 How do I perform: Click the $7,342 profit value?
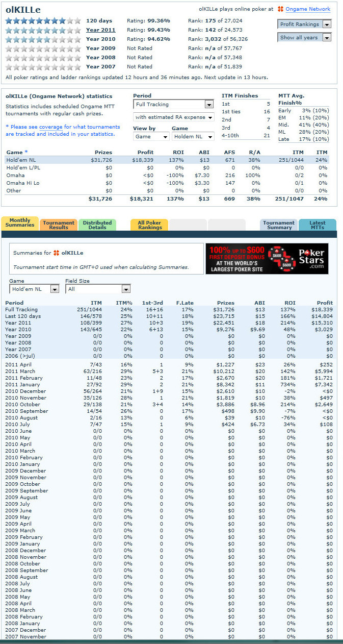[x=322, y=384]
